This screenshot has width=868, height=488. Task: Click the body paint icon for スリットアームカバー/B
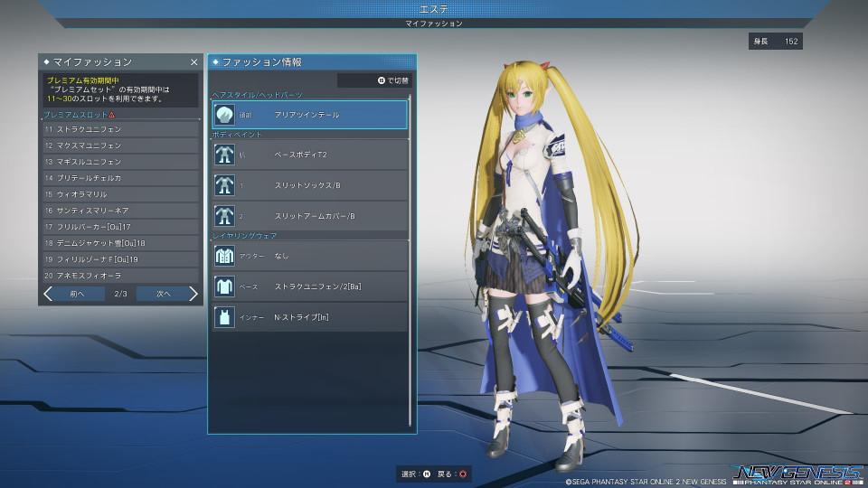pyautogui.click(x=224, y=216)
